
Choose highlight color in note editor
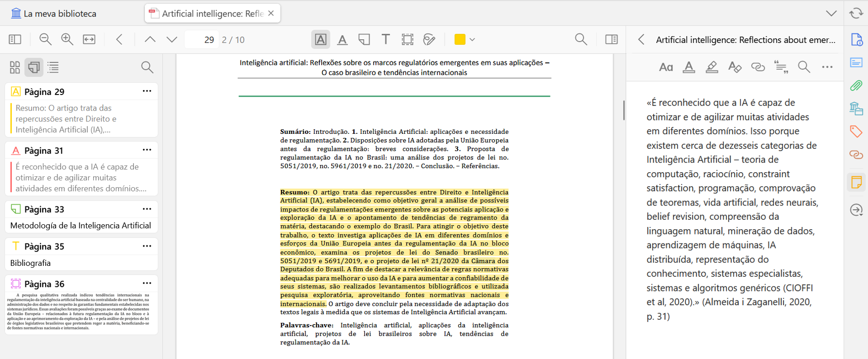(712, 67)
